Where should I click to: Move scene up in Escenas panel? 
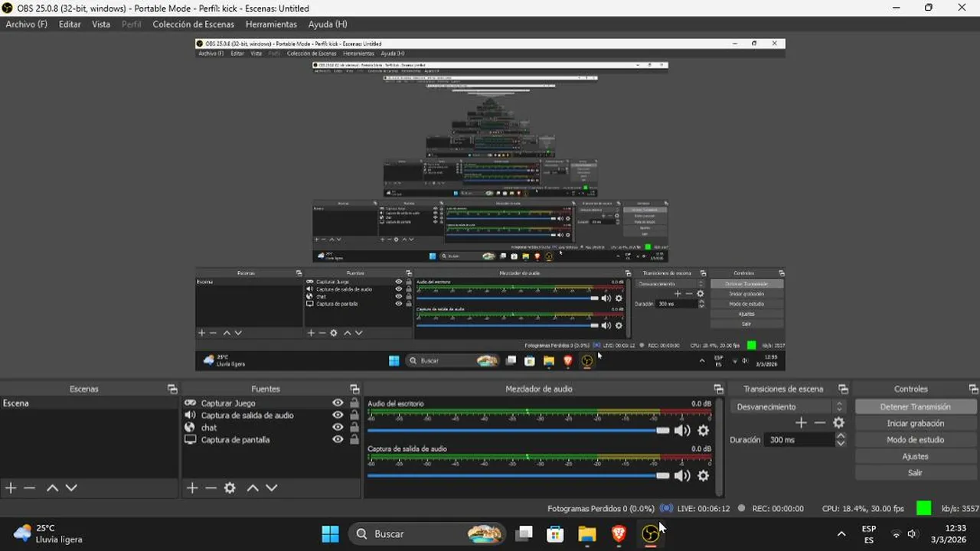point(52,487)
